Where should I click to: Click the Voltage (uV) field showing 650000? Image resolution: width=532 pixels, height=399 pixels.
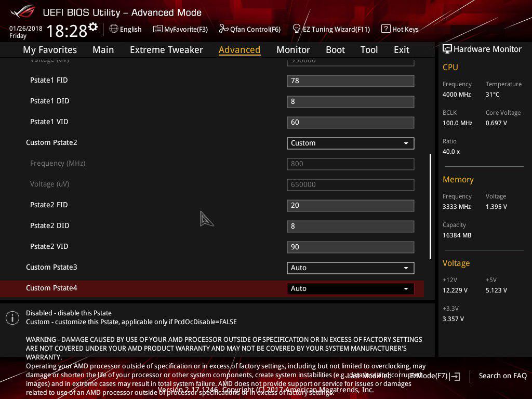point(351,184)
